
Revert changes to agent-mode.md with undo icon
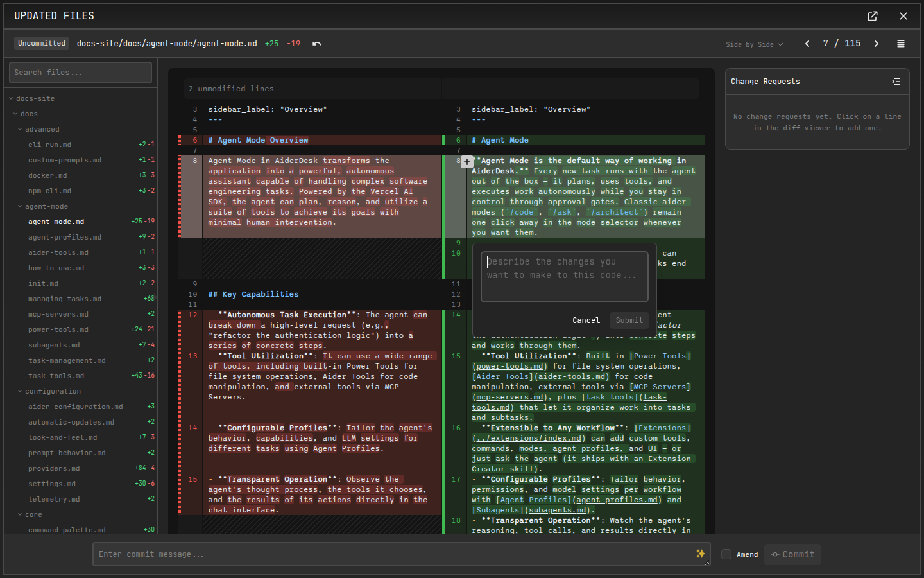click(317, 44)
